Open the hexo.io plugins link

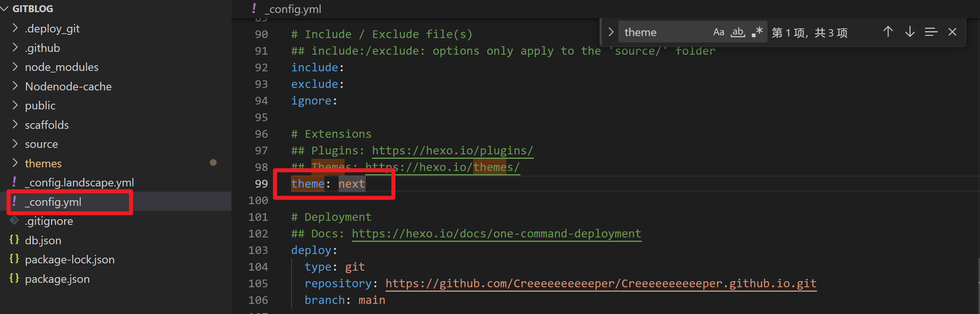click(452, 150)
